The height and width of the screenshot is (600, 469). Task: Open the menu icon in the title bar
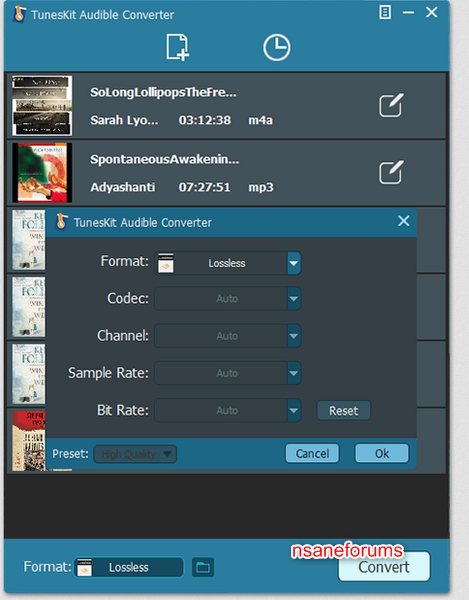[x=385, y=12]
